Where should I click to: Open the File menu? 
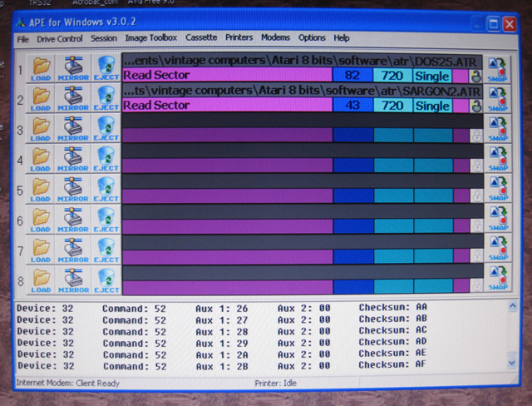(22, 39)
